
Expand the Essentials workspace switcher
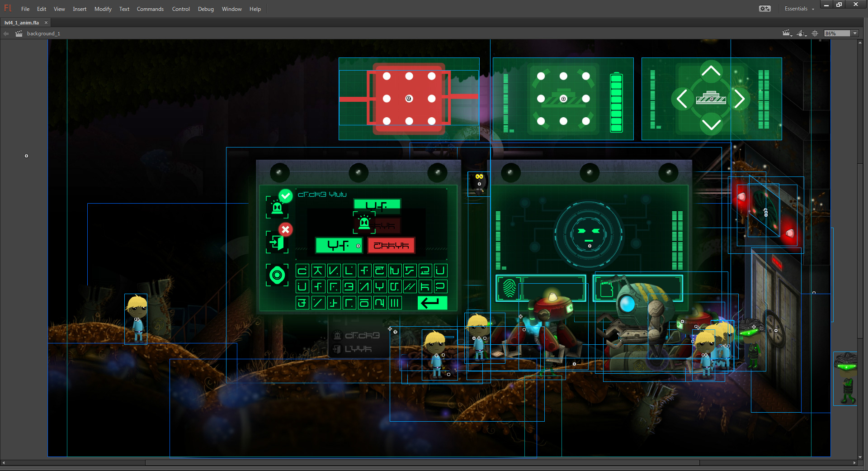click(799, 9)
